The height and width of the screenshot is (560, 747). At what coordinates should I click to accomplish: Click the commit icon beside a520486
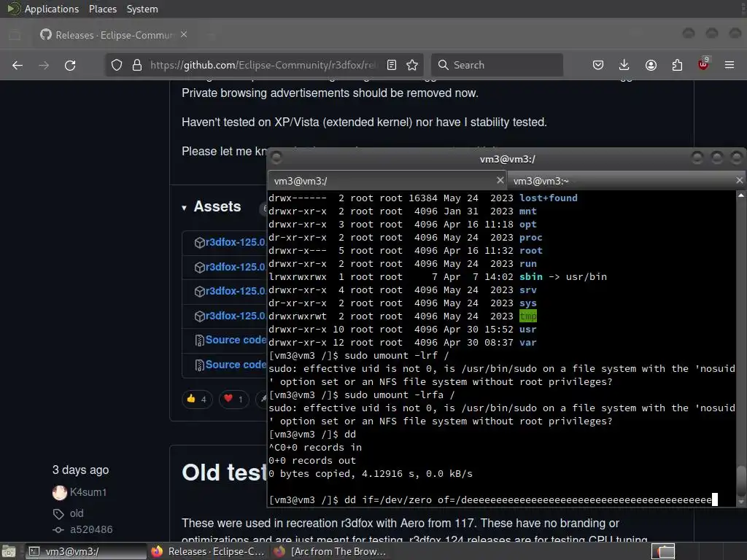(58, 530)
